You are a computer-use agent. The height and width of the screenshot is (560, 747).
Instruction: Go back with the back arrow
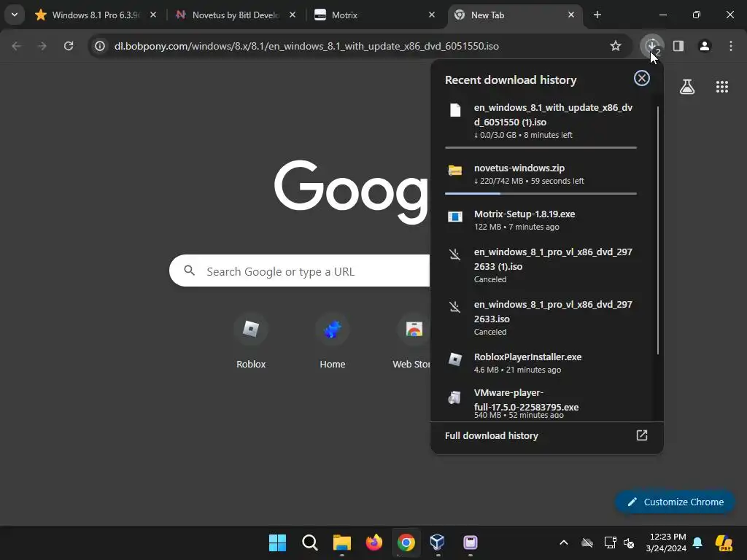[16, 46]
